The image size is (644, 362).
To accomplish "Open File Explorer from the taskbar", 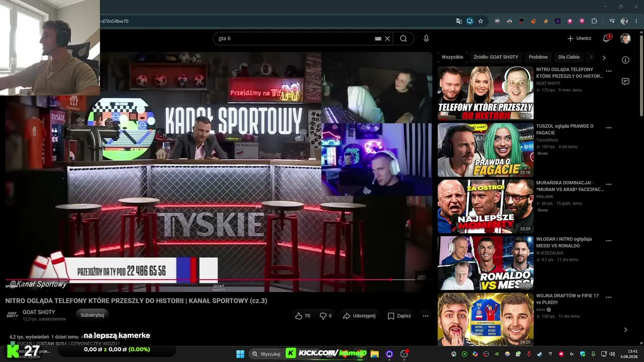I will 374,354.
